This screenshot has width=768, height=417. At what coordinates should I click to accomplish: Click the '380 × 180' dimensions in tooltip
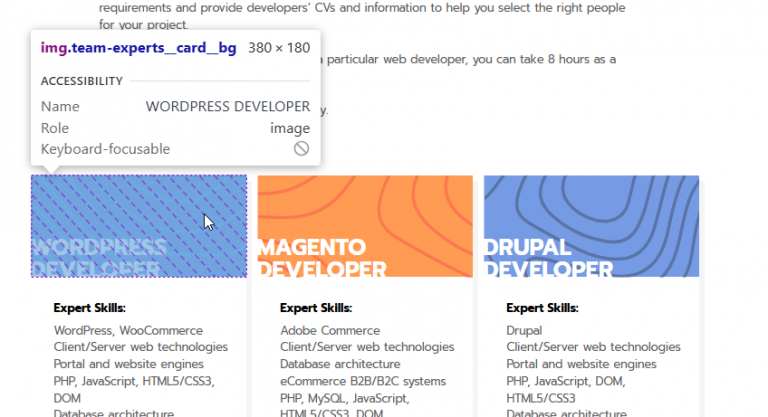[x=279, y=48]
